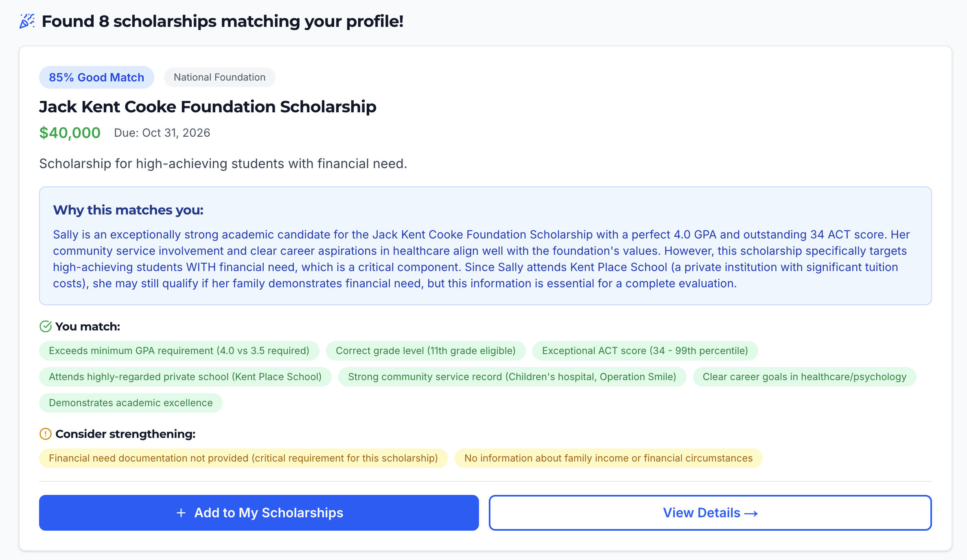Toggle the "Exceptional ACT score" match pill
967x560 pixels.
tap(644, 350)
